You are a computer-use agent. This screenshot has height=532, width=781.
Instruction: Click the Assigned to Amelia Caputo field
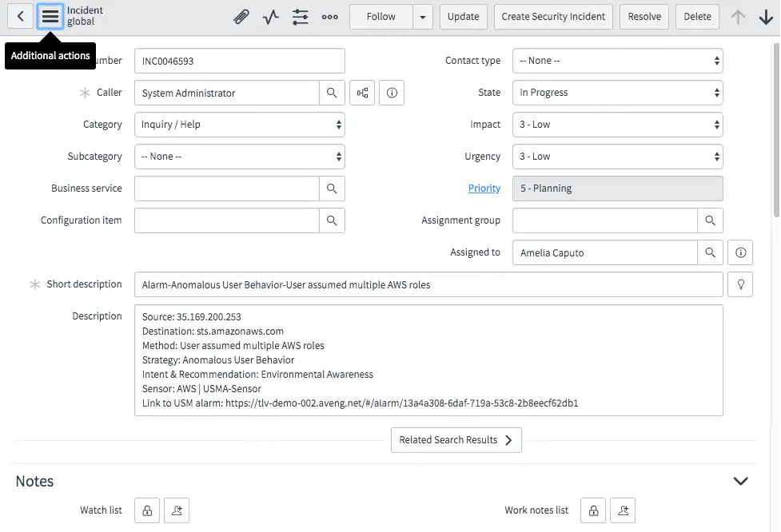[x=604, y=252]
